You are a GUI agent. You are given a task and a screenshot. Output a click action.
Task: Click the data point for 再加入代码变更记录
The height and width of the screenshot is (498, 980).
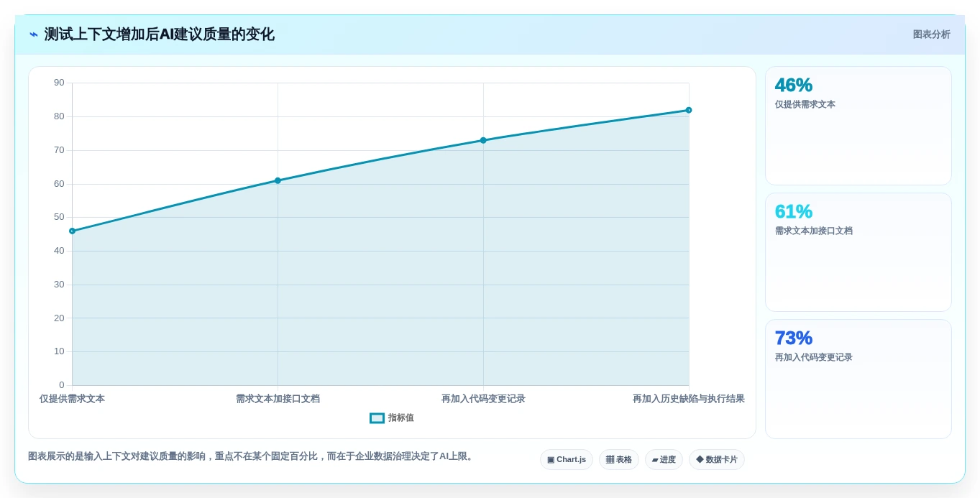click(483, 140)
